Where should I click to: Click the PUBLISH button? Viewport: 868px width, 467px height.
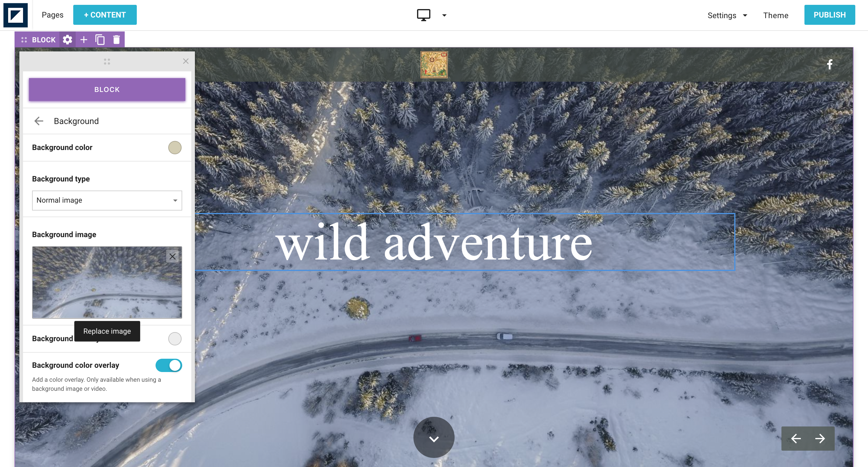click(x=829, y=15)
